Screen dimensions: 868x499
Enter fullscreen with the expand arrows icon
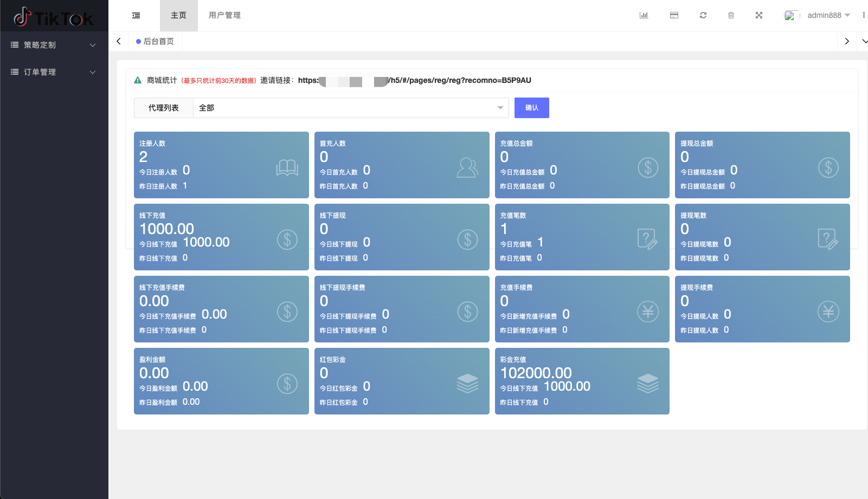(759, 16)
